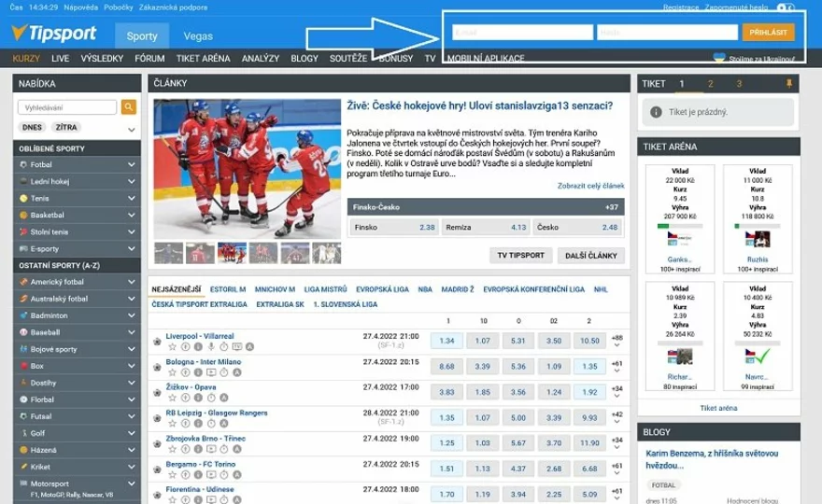Select the third article thumbnail below photo
The image size is (822, 504).
(232, 253)
